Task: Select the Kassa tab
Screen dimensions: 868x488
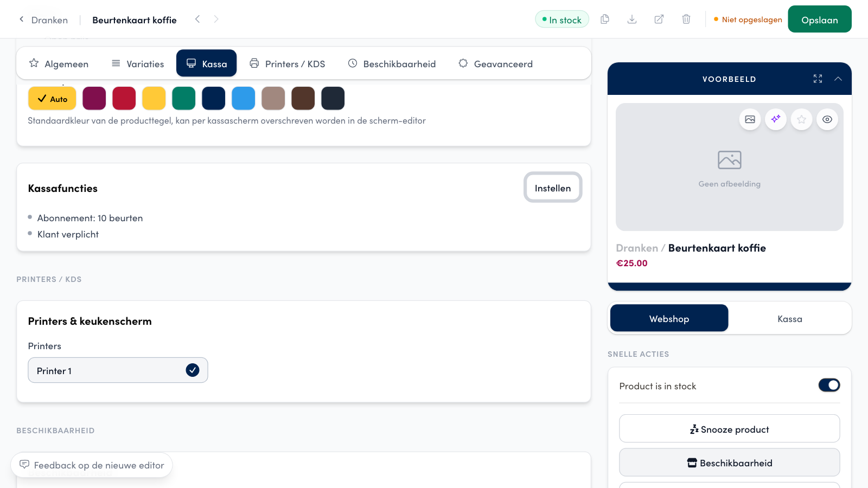Action: click(x=207, y=63)
